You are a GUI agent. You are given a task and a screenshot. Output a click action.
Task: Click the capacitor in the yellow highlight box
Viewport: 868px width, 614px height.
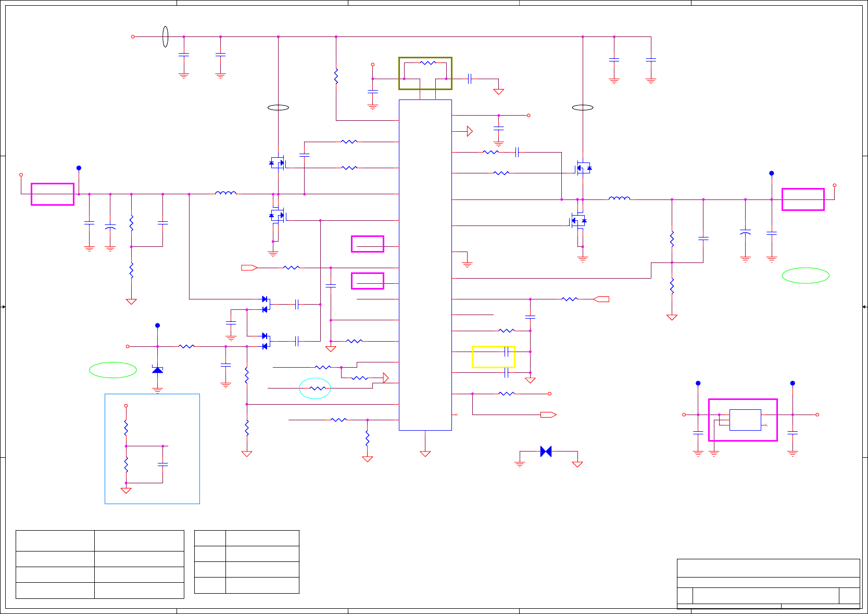(506, 352)
